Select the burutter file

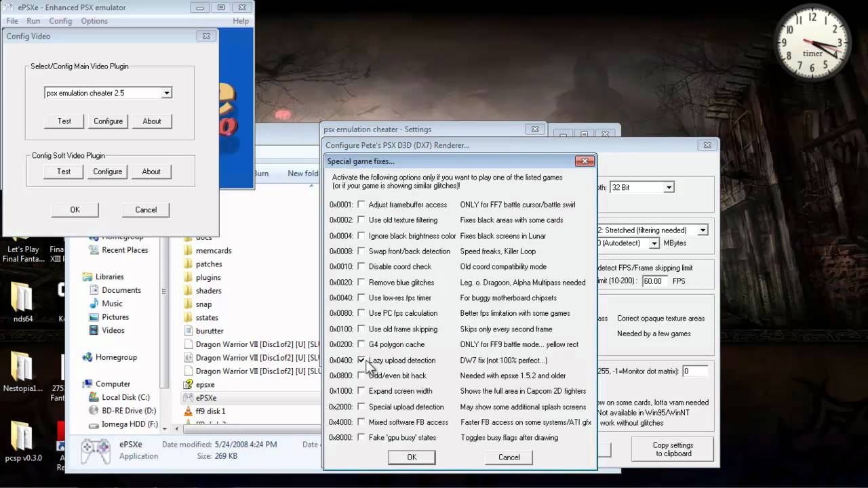210,331
